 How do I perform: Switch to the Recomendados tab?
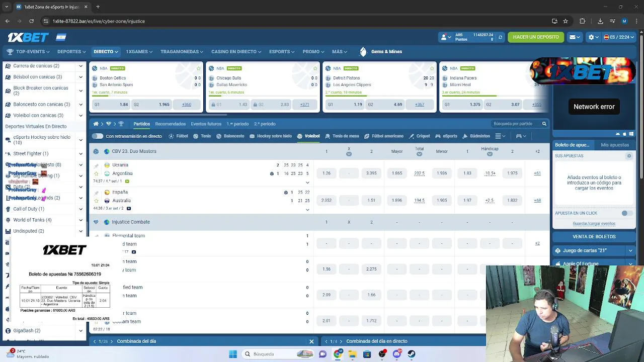[171, 124]
